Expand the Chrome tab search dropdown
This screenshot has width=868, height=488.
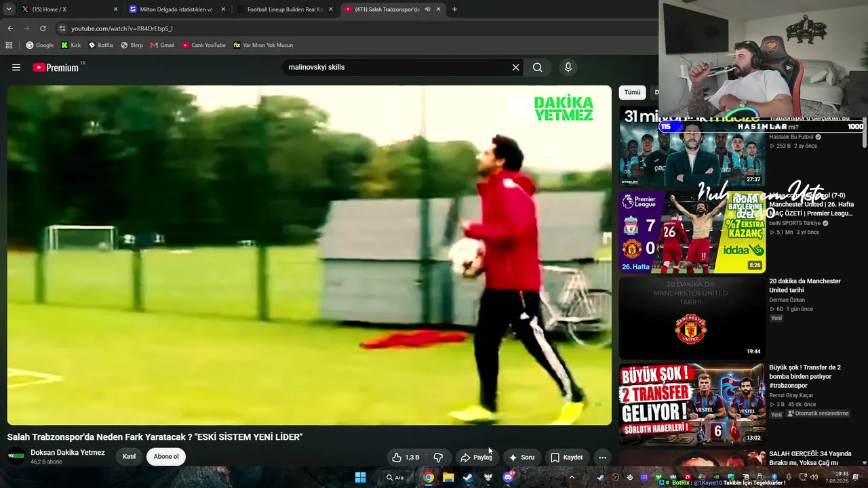coord(7,9)
